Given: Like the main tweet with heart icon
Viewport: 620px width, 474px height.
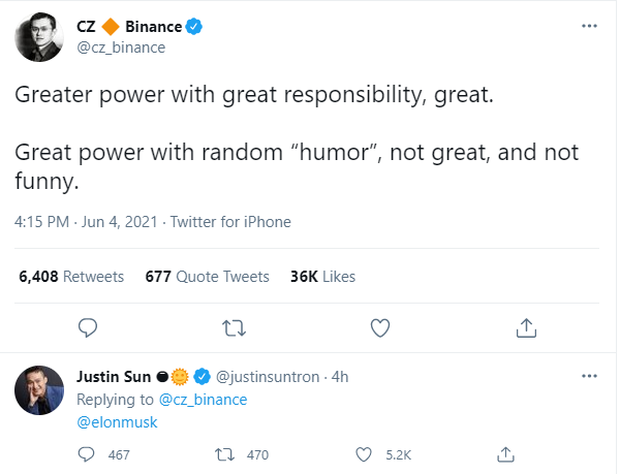Looking at the screenshot, I should coord(380,327).
